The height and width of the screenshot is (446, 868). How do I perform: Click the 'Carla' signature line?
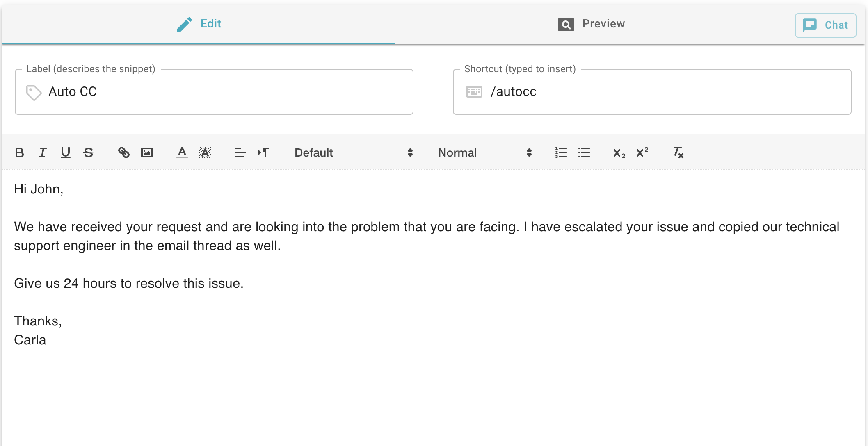[30, 340]
